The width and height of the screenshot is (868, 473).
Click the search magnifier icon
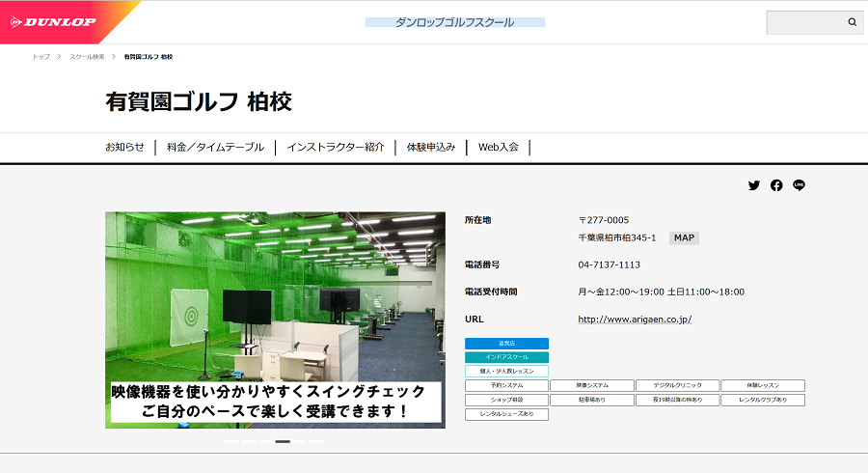852,22
